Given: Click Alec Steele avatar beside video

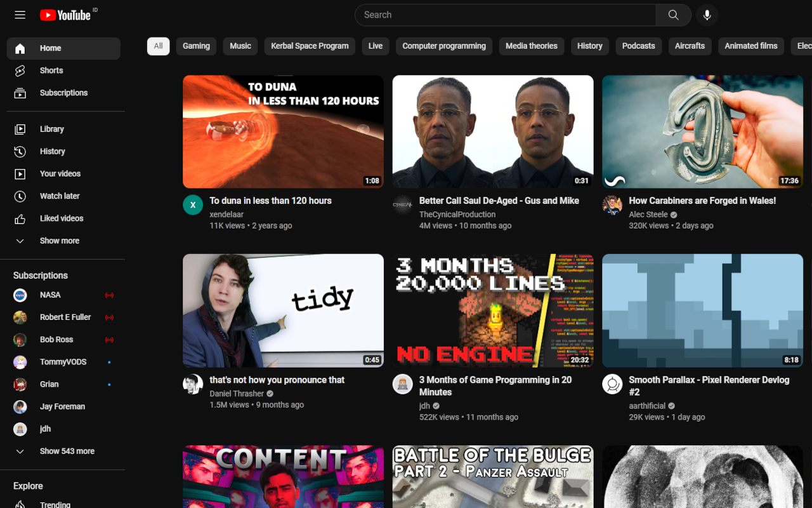Looking at the screenshot, I should (x=612, y=205).
